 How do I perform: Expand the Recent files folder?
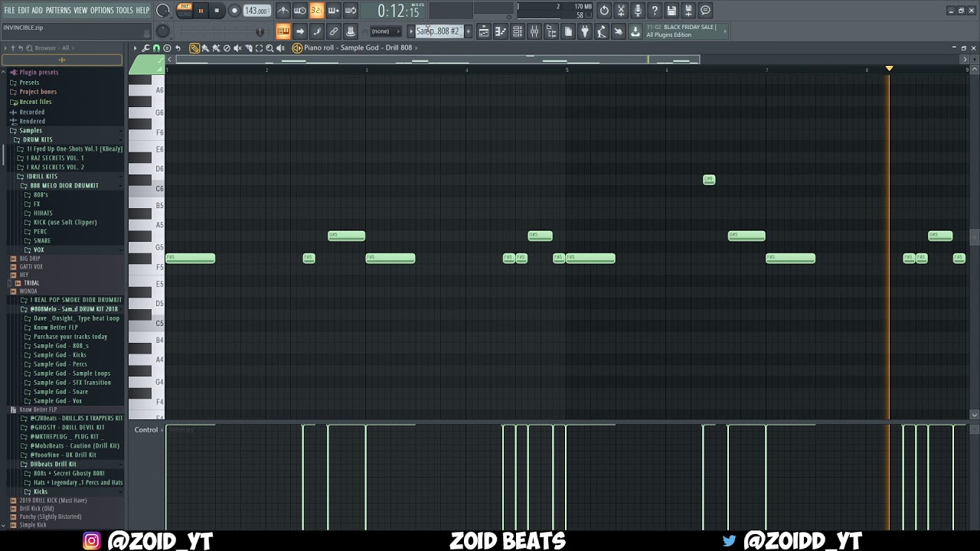click(35, 102)
